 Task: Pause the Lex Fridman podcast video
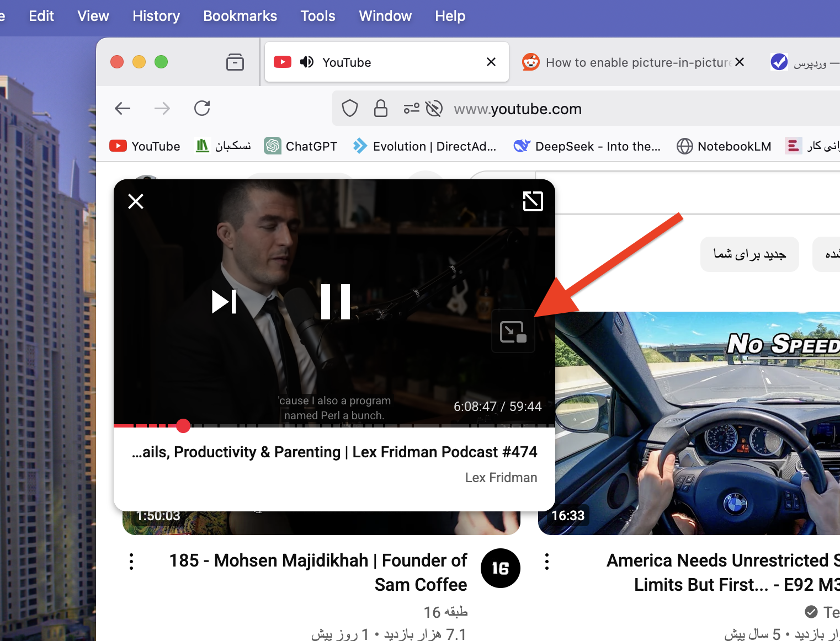click(336, 302)
